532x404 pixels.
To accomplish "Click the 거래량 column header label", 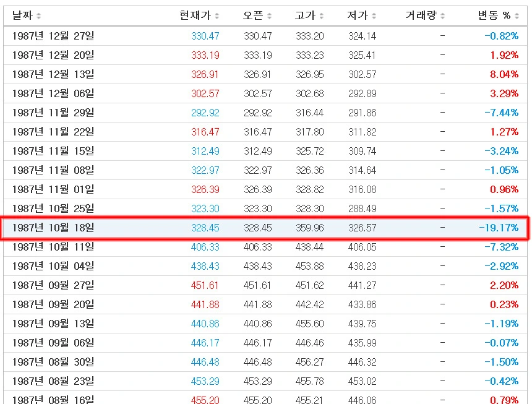I will (x=421, y=15).
